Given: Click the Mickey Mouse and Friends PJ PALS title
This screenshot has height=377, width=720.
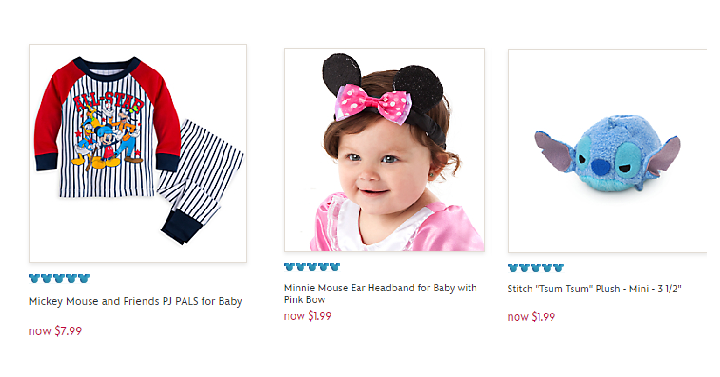Looking at the screenshot, I should [x=135, y=302].
